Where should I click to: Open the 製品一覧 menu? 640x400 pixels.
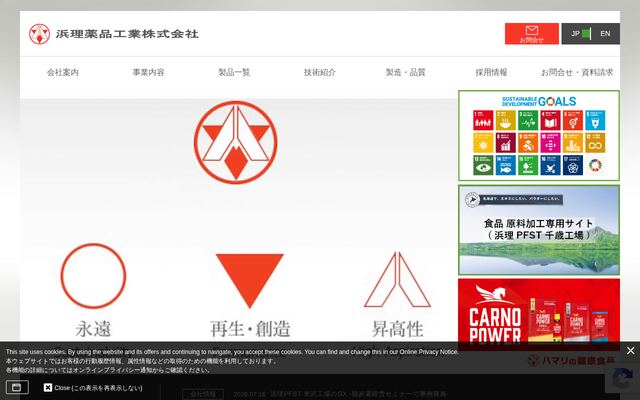tap(234, 72)
